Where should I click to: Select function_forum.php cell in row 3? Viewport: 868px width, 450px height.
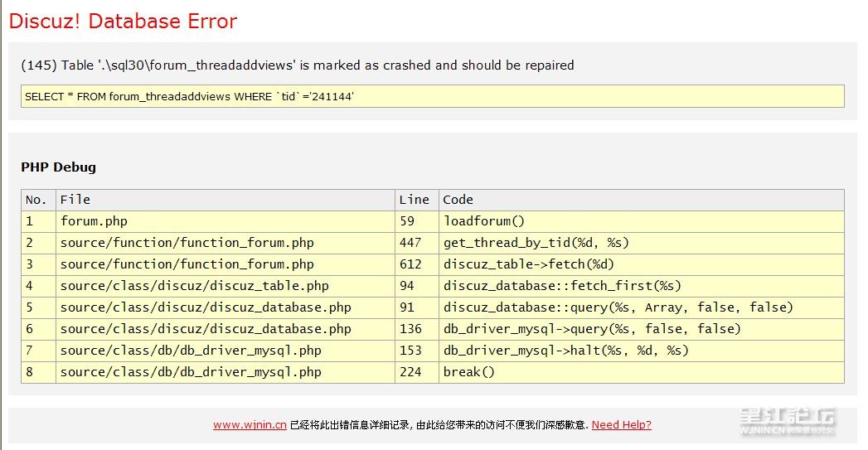pyautogui.click(x=225, y=264)
